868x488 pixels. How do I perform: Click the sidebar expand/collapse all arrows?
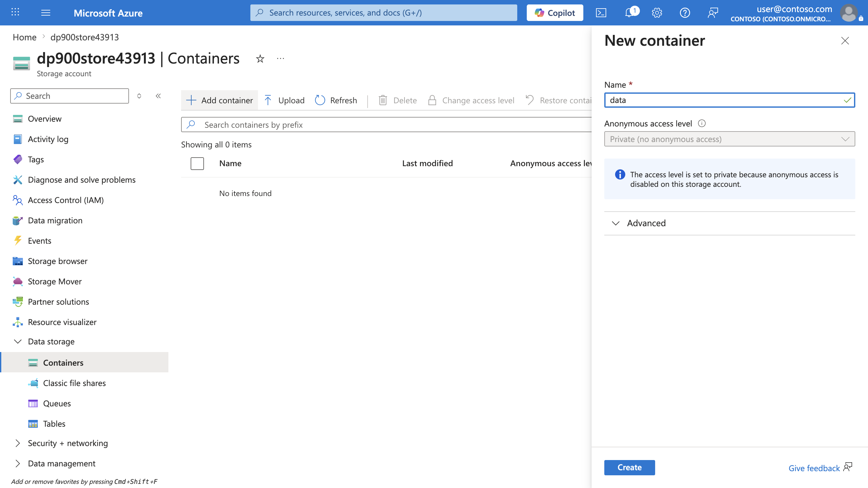pyautogui.click(x=139, y=96)
